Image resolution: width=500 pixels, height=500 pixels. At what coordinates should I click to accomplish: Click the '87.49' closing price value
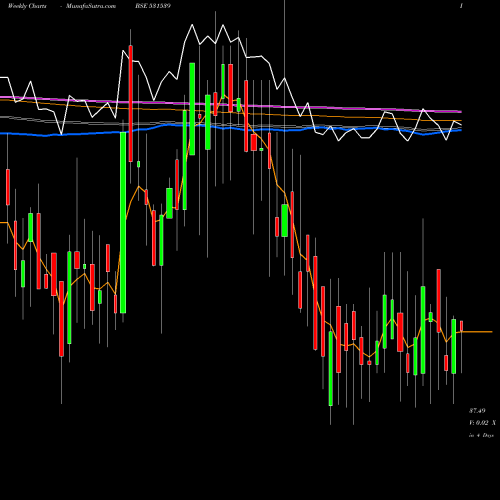477,411
